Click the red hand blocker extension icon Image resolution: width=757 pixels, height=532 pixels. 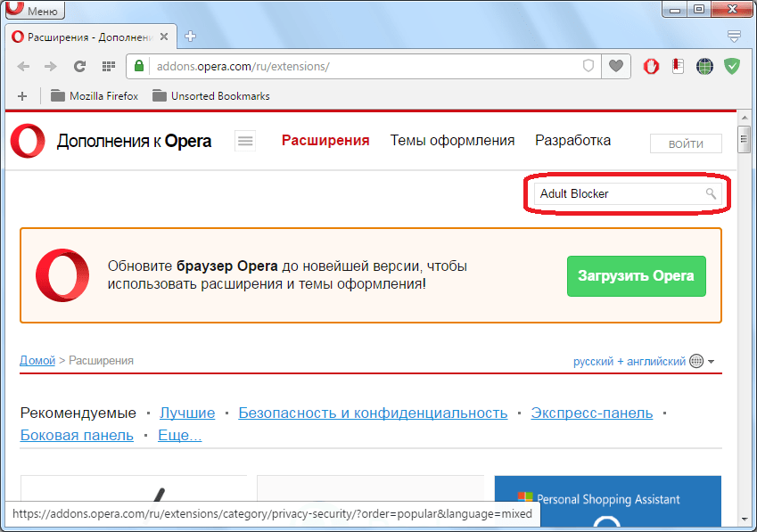(x=652, y=66)
